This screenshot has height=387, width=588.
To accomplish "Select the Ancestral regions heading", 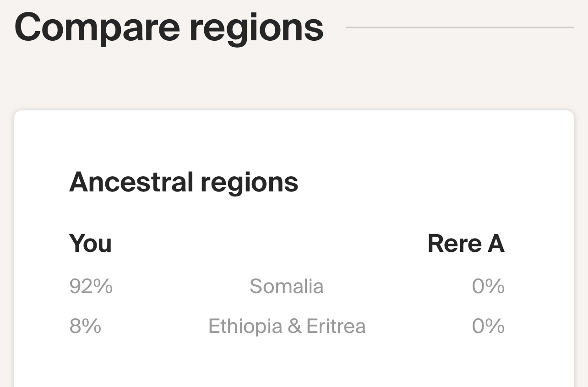I will 184,182.
